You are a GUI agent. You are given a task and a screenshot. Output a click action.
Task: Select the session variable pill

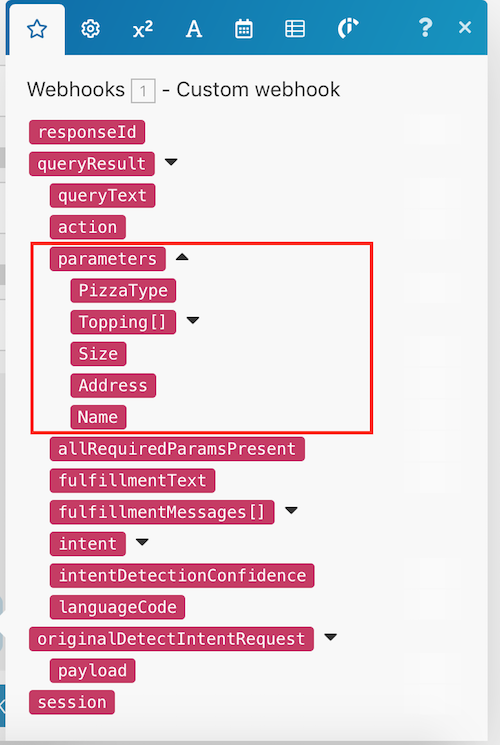tap(72, 702)
